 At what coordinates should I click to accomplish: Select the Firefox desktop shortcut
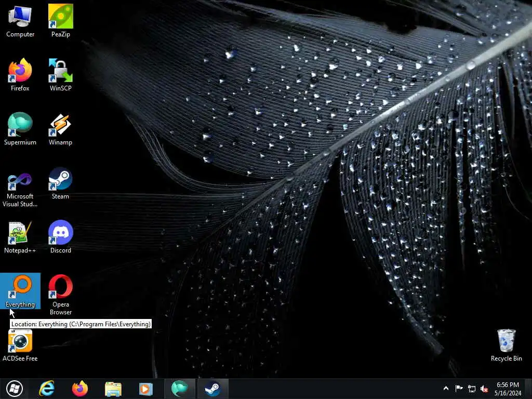[20, 75]
